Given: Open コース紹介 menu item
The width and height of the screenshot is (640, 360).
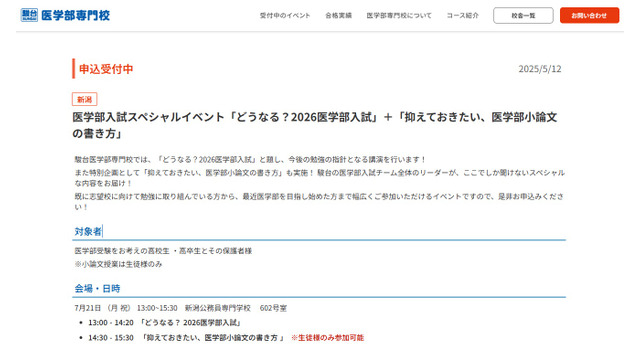Looking at the screenshot, I should click(x=462, y=16).
